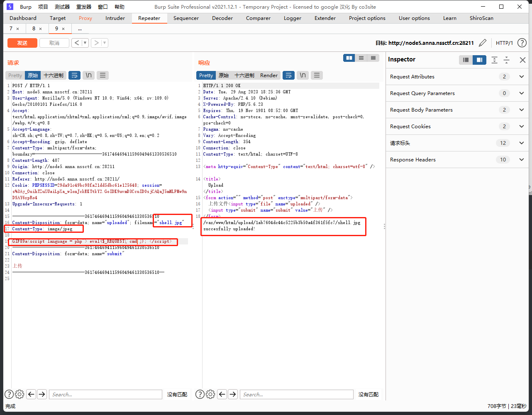Switch Inspector to left-docked layout icon
532x415 pixels.
[466, 60]
